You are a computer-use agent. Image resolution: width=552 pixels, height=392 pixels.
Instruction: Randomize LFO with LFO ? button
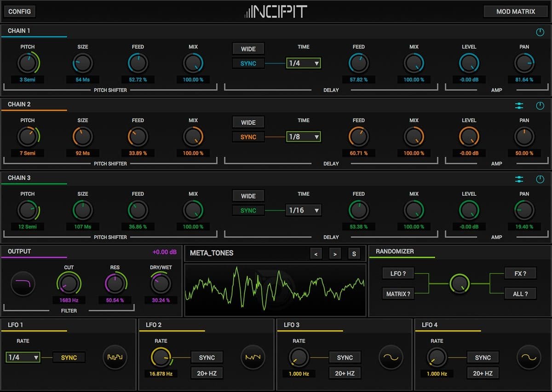[398, 273]
